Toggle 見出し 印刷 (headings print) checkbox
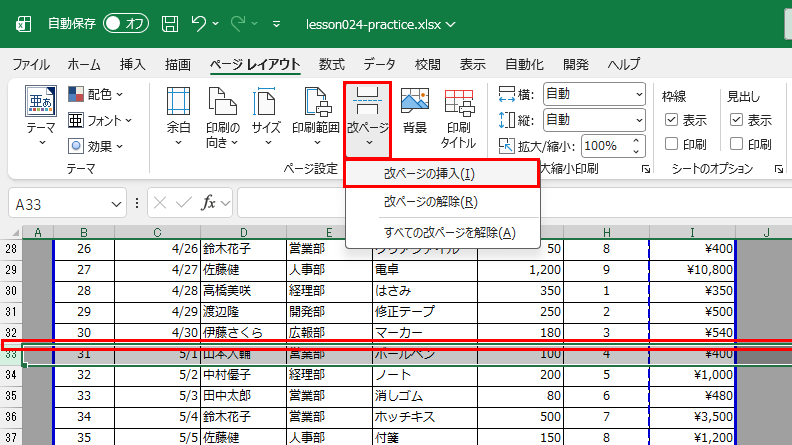Viewport: 792px width, 445px height. pos(736,144)
